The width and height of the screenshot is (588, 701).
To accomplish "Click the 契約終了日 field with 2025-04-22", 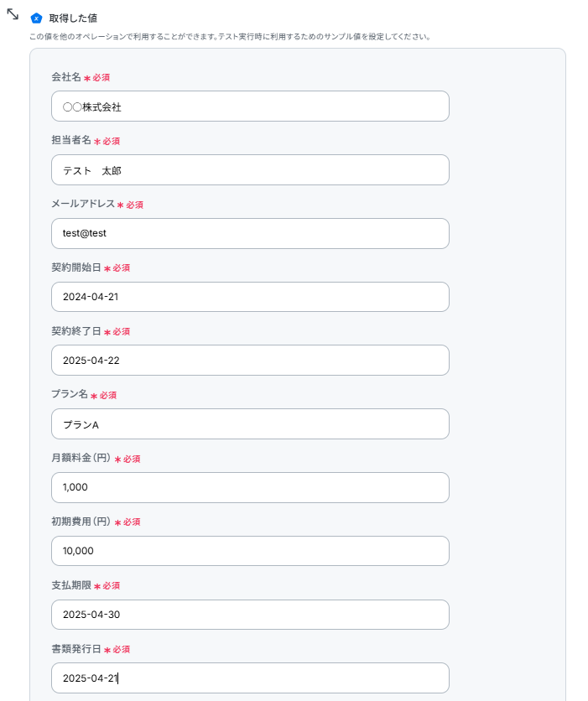I will [x=250, y=361].
